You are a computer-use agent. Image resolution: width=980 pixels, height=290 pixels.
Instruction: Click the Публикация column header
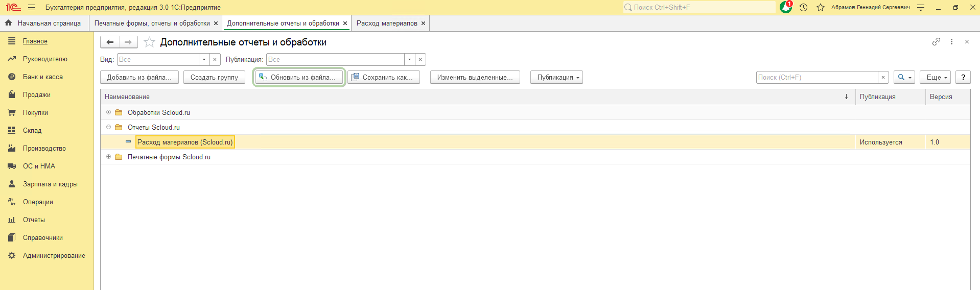[x=890, y=96]
